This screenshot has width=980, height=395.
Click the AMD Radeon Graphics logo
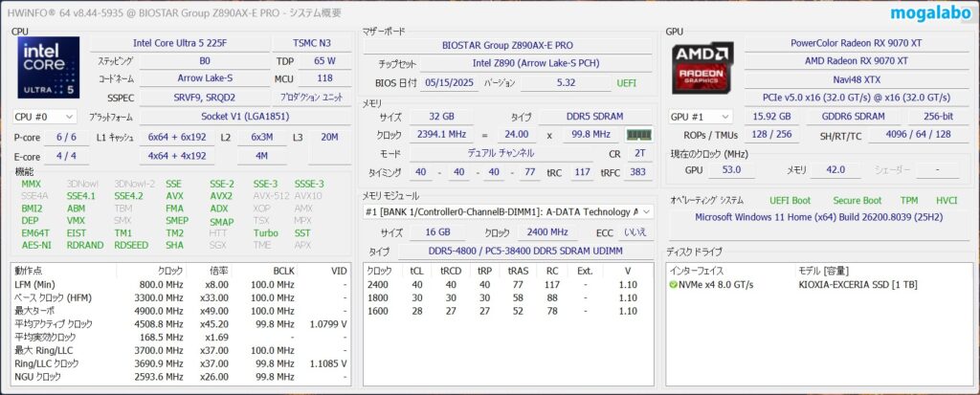coord(703,67)
